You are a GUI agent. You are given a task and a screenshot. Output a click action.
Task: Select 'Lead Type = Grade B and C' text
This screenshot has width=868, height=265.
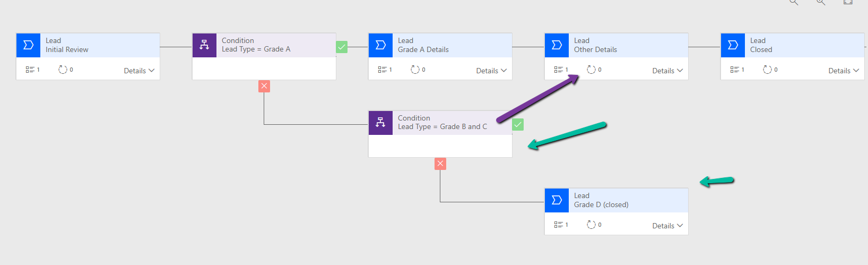pos(442,126)
